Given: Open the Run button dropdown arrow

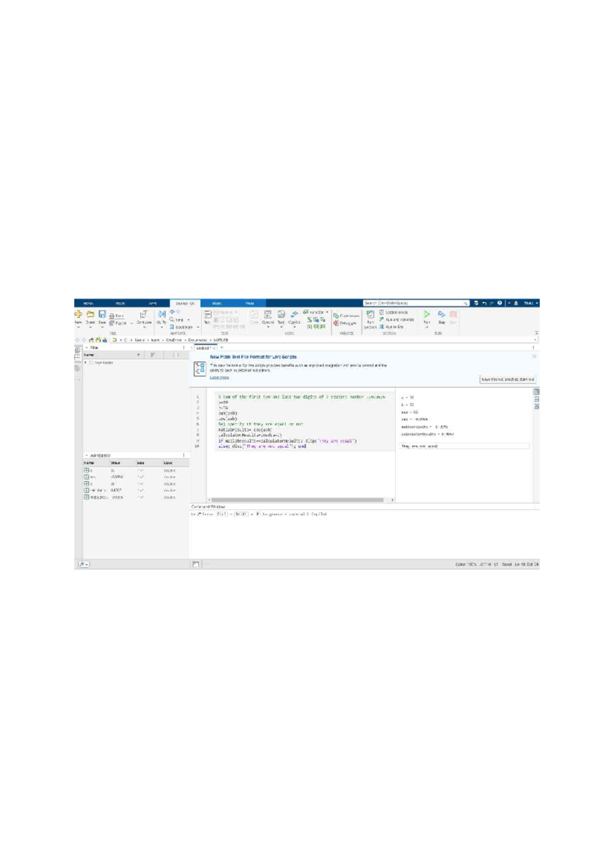Looking at the screenshot, I should (427, 327).
